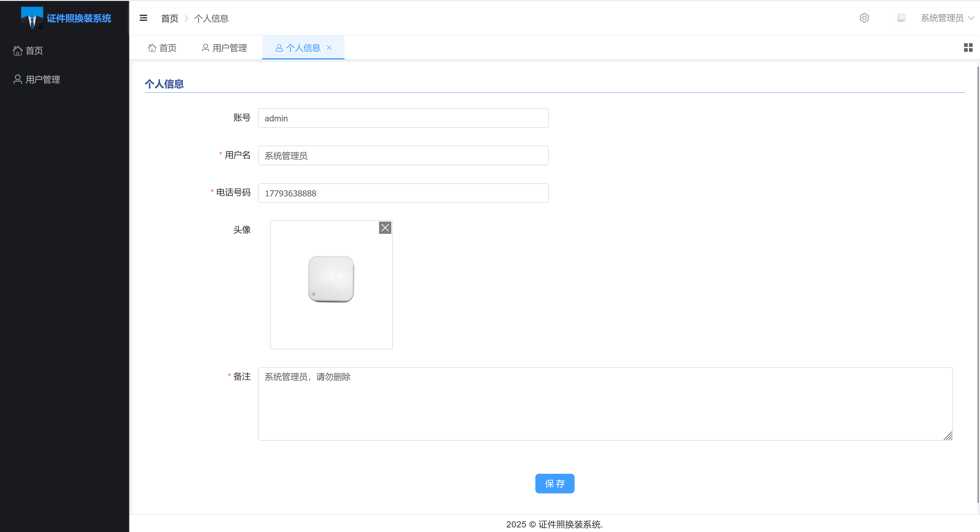This screenshot has width=980, height=532.
Task: Switch to the 首页 tab
Action: [x=162, y=48]
